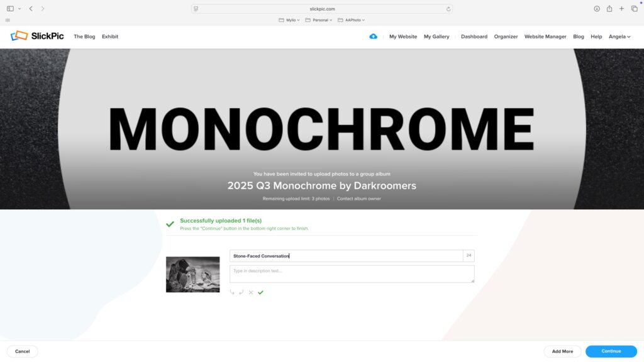This screenshot has width=644, height=362.
Task: Go to Website Manager
Action: [x=545, y=36]
